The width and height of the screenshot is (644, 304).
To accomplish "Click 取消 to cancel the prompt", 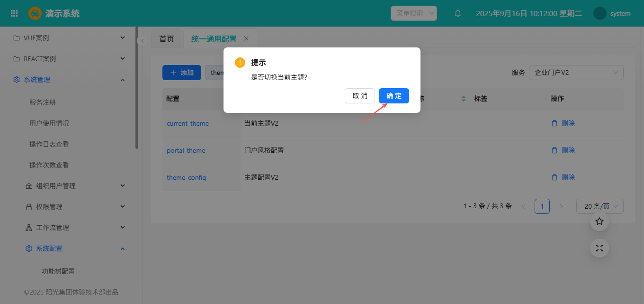I will point(359,96).
